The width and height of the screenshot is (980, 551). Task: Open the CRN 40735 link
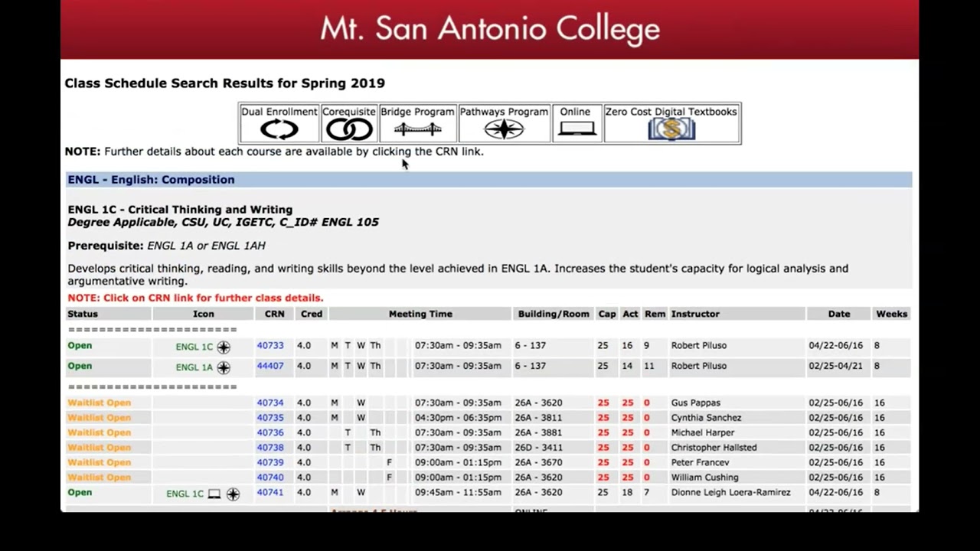(270, 418)
